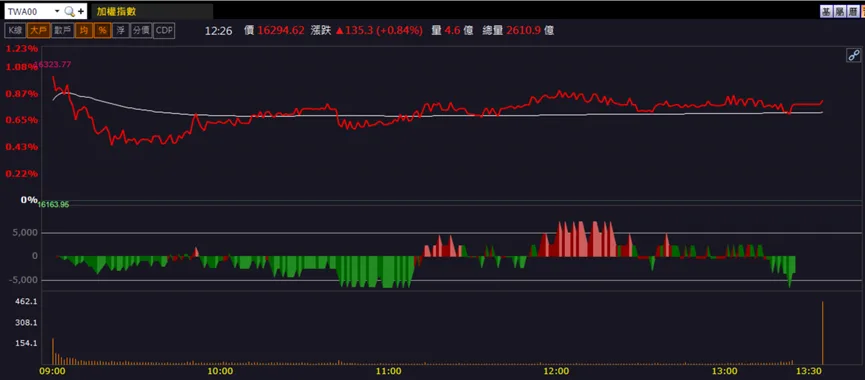Click the 462.1 volume axis label
This screenshot has width=865, height=380.
[x=26, y=302]
